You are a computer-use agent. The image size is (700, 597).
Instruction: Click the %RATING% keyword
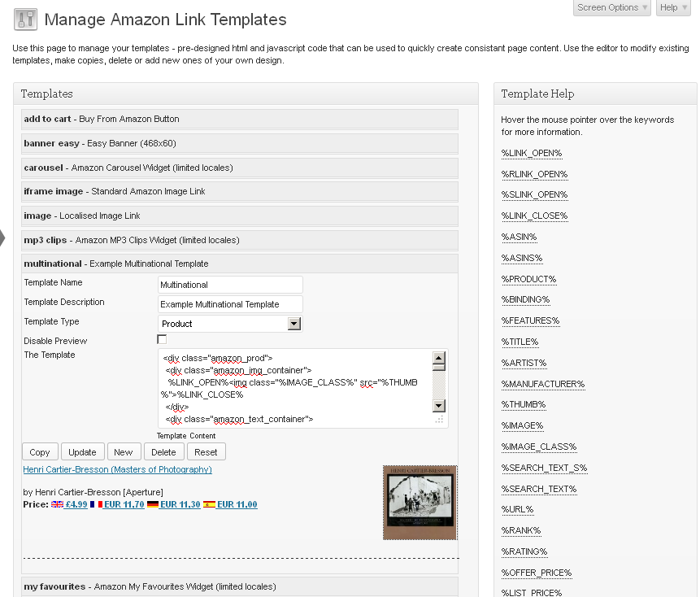tap(524, 552)
